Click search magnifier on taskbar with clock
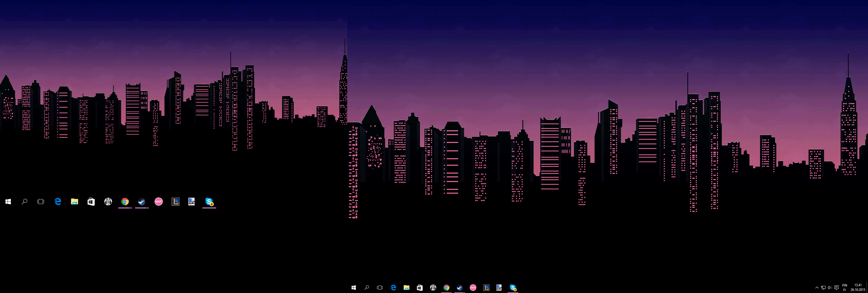 (x=367, y=288)
